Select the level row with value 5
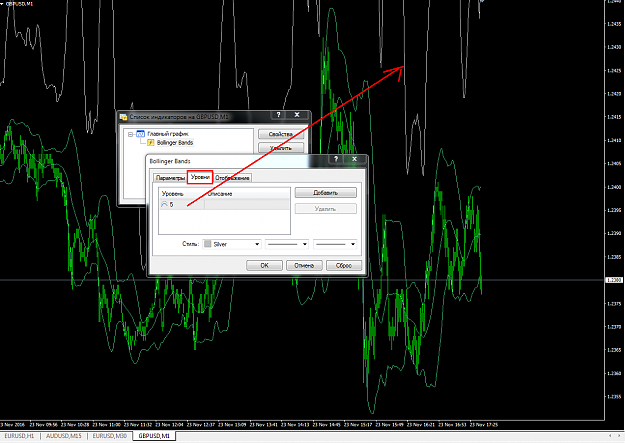The width and height of the screenshot is (625, 443). (224, 204)
